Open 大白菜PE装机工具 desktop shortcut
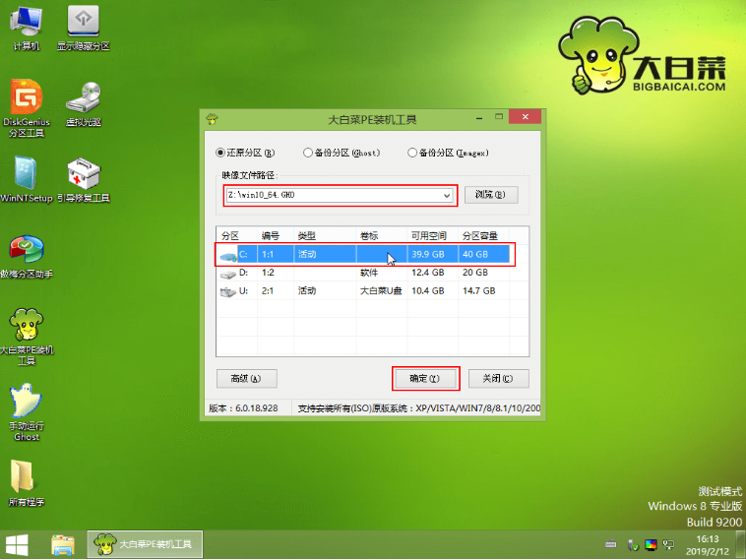 pos(27,337)
